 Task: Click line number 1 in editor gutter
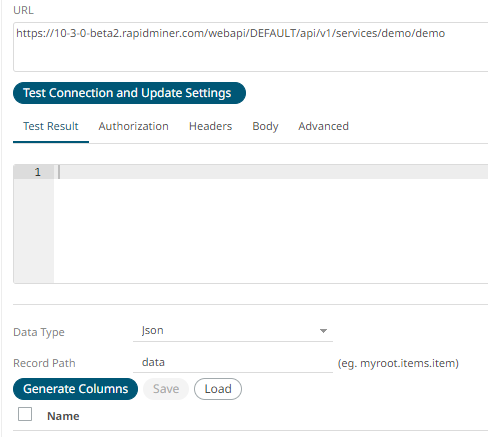38,172
